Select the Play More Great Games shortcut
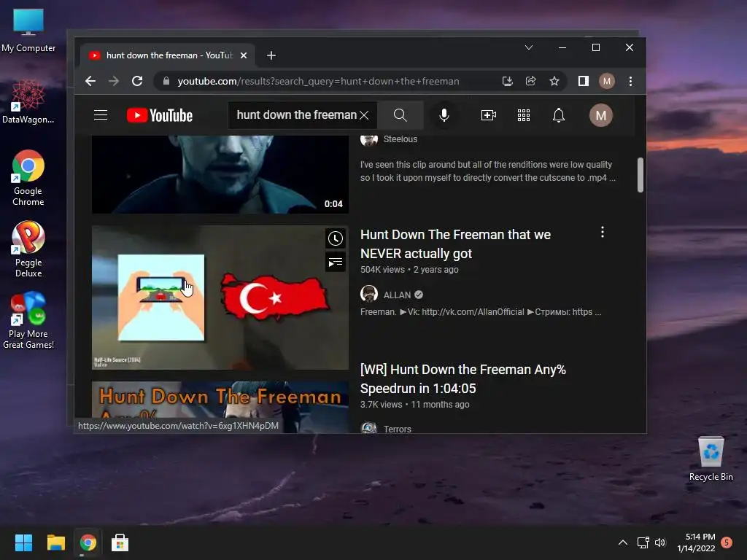Screen dimensions: 747x560 [x=28, y=321]
